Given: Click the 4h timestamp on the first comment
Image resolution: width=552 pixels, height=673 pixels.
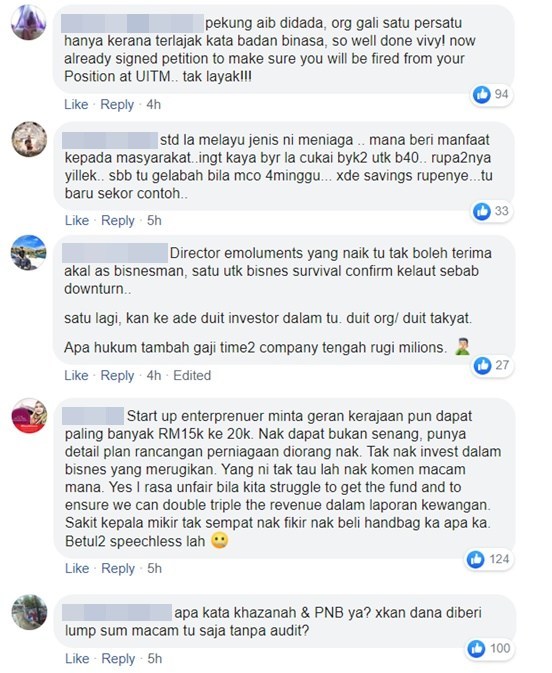Looking at the screenshot, I should coord(153,104).
